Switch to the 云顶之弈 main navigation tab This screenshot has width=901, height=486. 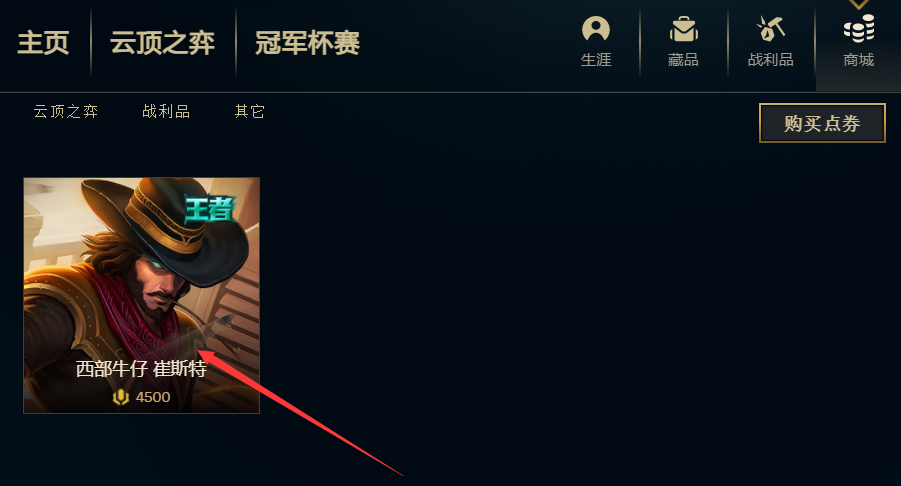pos(163,43)
